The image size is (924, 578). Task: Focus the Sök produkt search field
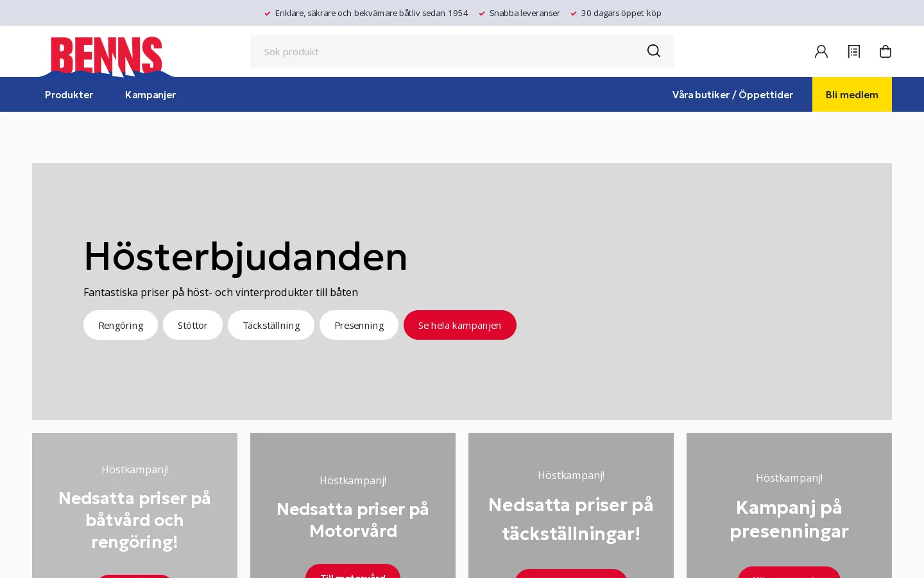tap(462, 51)
